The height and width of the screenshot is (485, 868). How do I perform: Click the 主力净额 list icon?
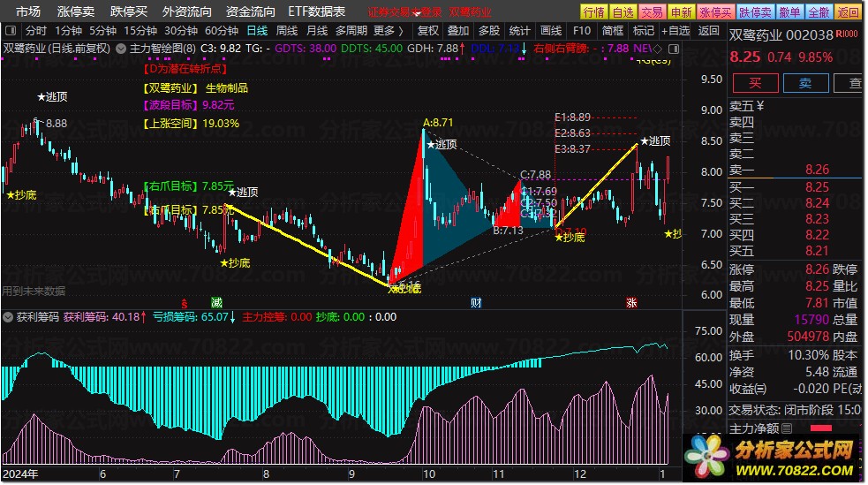point(787,428)
